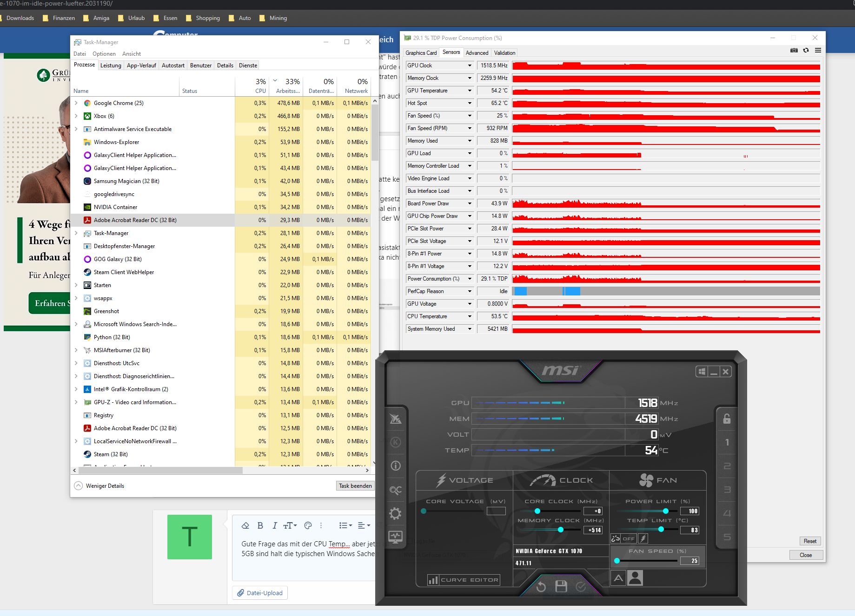855x616 pixels.
Task: Open the GPU Temperature sensor dropdown
Action: [470, 91]
